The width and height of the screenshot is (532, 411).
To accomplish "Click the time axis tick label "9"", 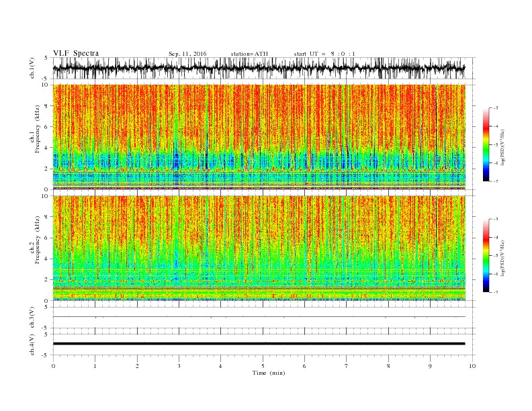I will [430, 366].
